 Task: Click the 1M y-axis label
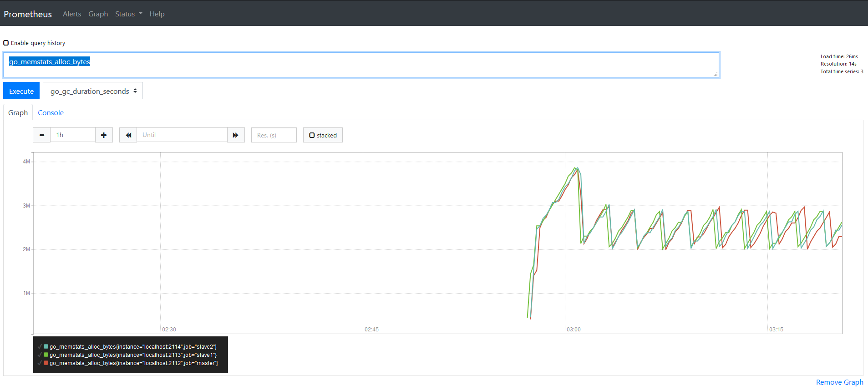26,293
